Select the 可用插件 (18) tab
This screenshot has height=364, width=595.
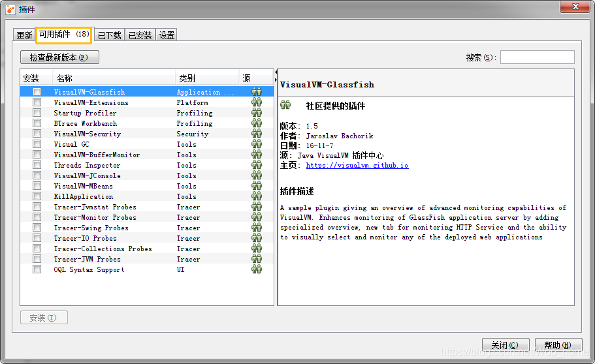(x=64, y=35)
